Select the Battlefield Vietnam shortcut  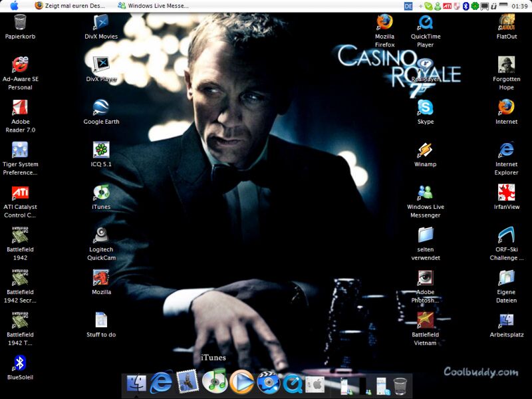[425, 320]
